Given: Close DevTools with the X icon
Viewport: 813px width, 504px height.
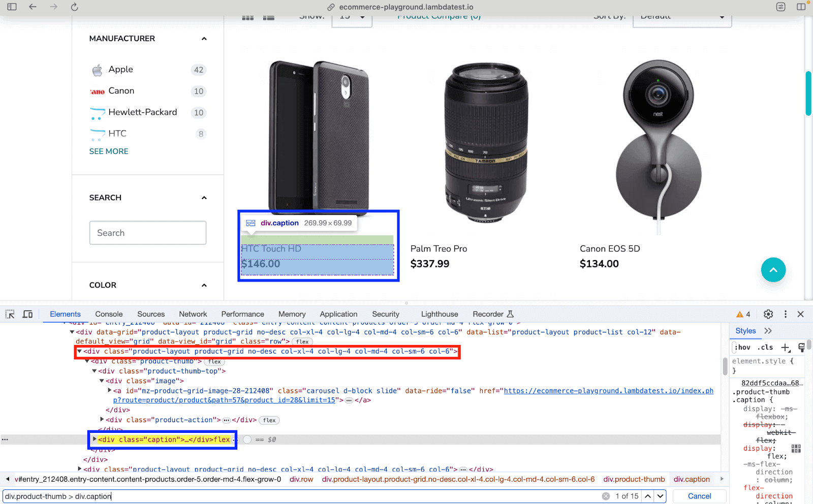Looking at the screenshot, I should click(801, 314).
